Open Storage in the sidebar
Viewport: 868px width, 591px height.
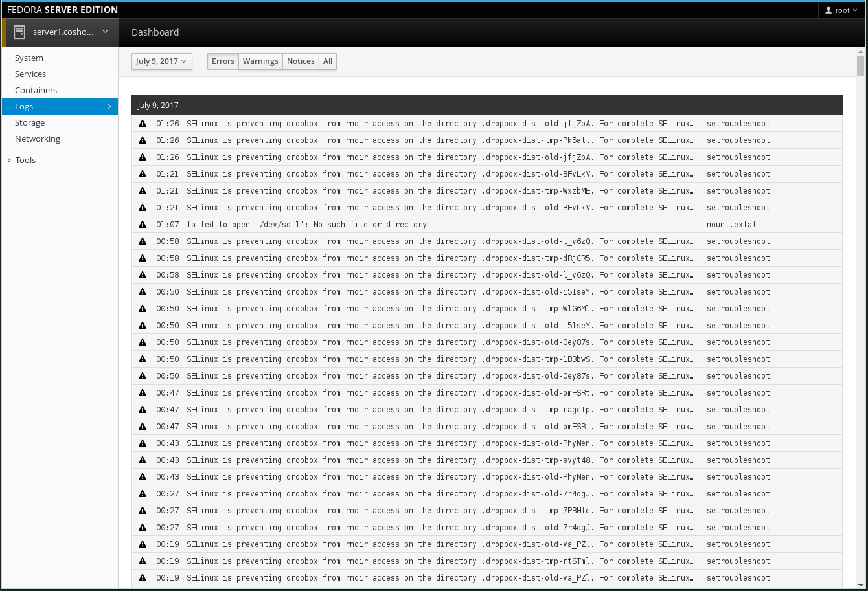tap(30, 122)
